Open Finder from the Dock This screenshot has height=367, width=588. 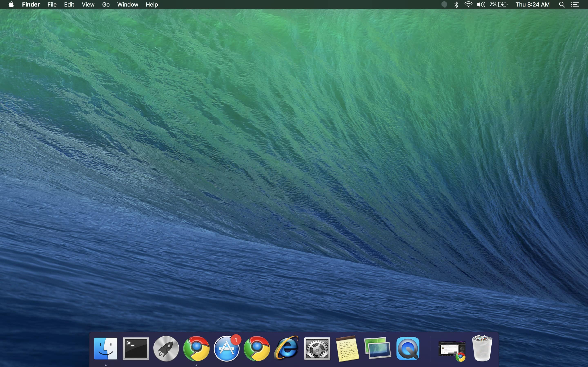[x=106, y=348]
